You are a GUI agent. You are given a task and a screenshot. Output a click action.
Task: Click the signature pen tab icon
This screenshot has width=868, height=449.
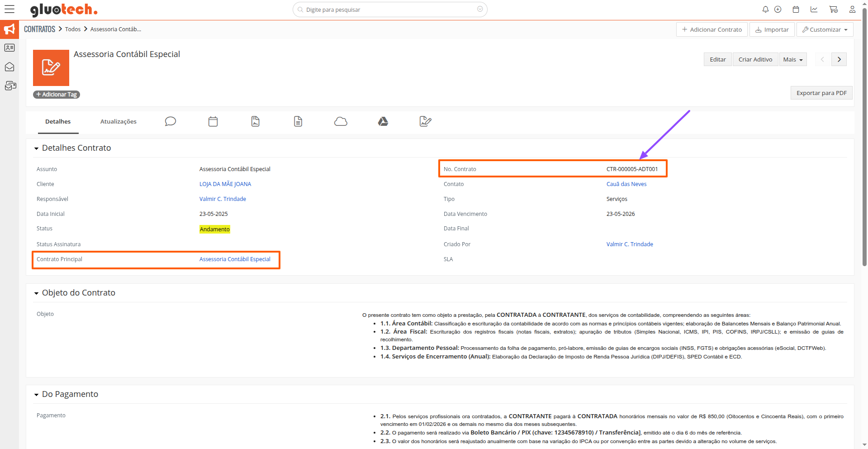tap(425, 121)
